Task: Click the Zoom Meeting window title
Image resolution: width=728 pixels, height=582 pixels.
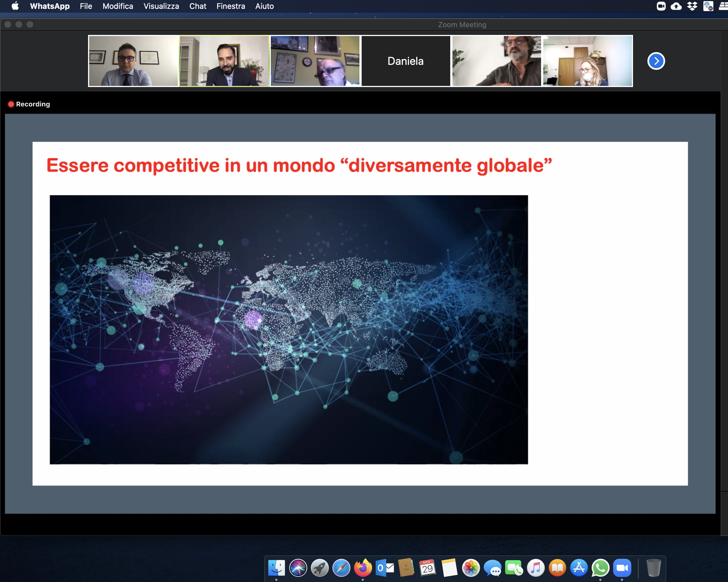Action: click(462, 25)
